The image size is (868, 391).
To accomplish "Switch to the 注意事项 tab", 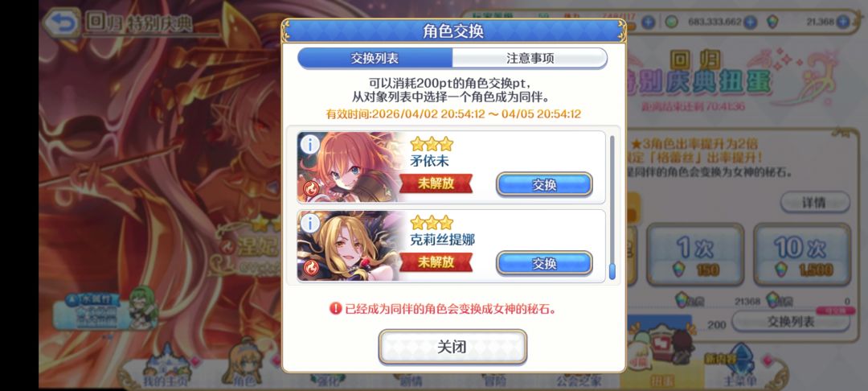I will click(x=530, y=58).
